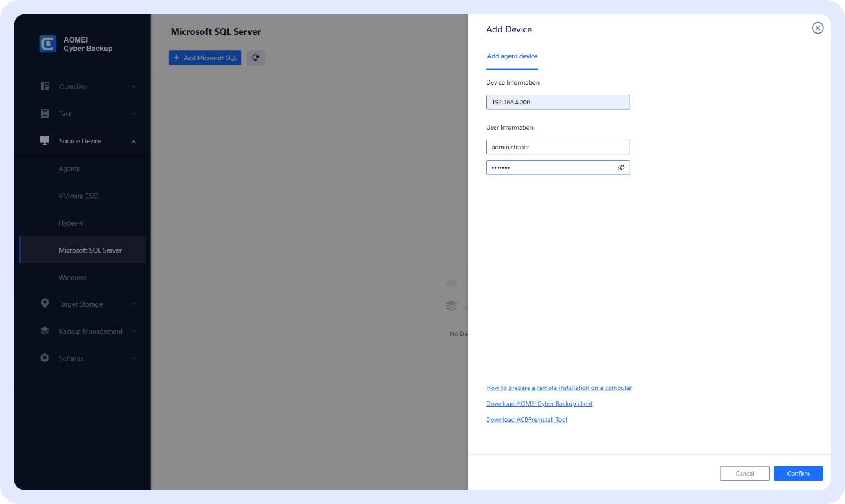Expand the Backup Management chevron

pos(133,331)
